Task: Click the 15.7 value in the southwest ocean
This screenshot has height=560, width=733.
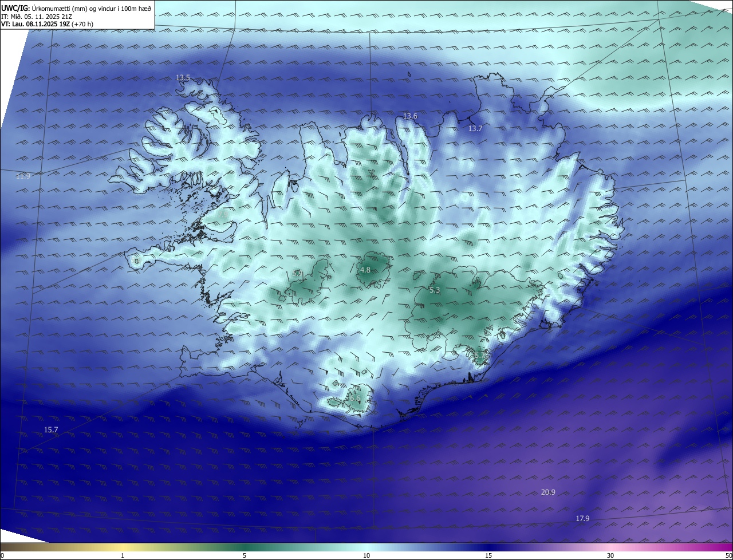Action: tap(51, 429)
